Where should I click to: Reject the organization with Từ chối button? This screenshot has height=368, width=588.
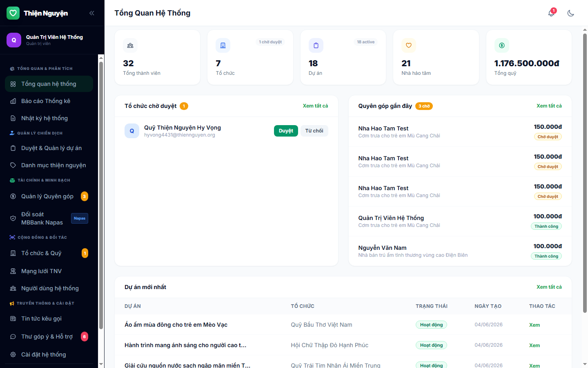(314, 131)
